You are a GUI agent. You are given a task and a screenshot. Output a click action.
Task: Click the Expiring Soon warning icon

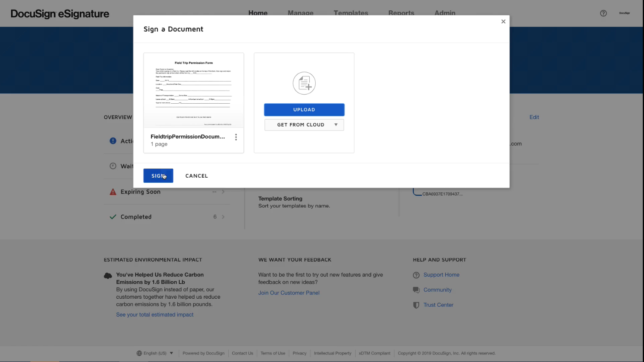pos(113,192)
